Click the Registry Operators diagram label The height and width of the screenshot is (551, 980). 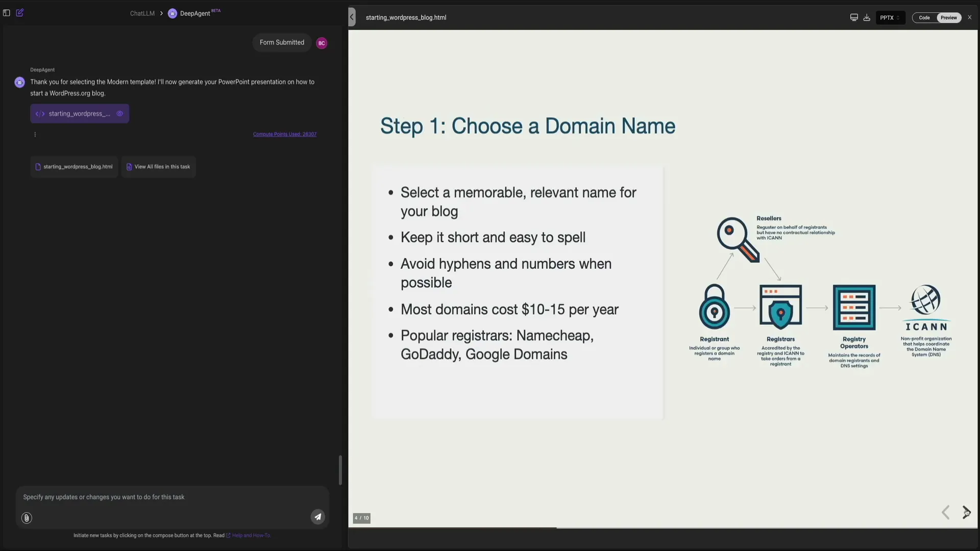tap(854, 343)
